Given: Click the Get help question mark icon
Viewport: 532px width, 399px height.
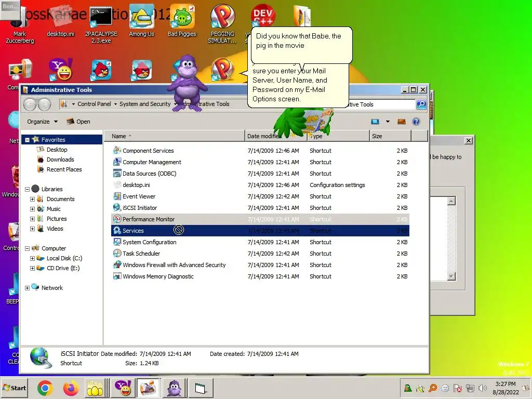Looking at the screenshot, I should click(x=416, y=122).
